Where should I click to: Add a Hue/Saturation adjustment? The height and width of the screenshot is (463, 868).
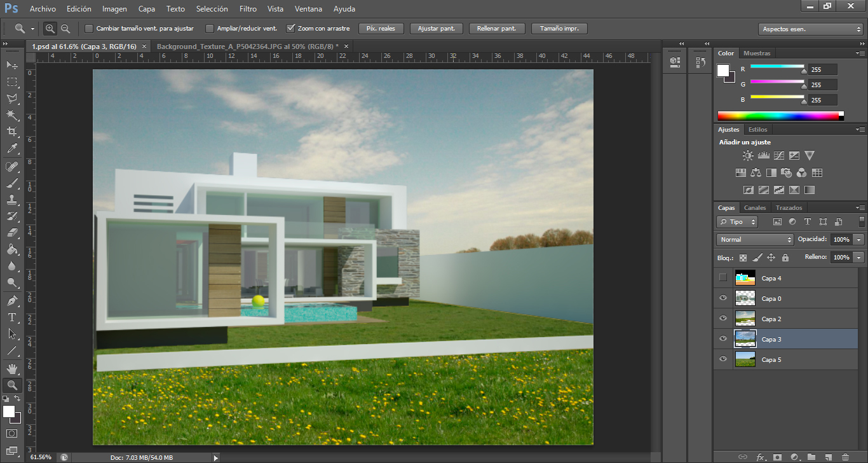pyautogui.click(x=740, y=172)
